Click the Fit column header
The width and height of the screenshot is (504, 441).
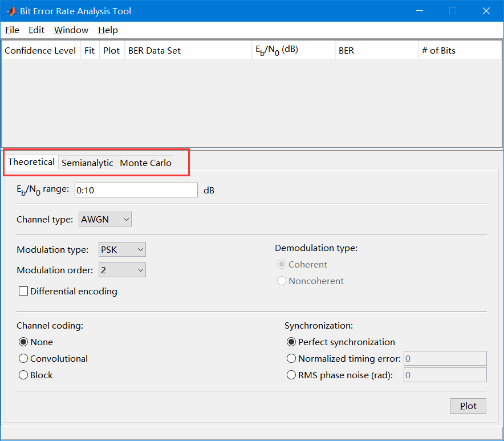[x=90, y=50]
